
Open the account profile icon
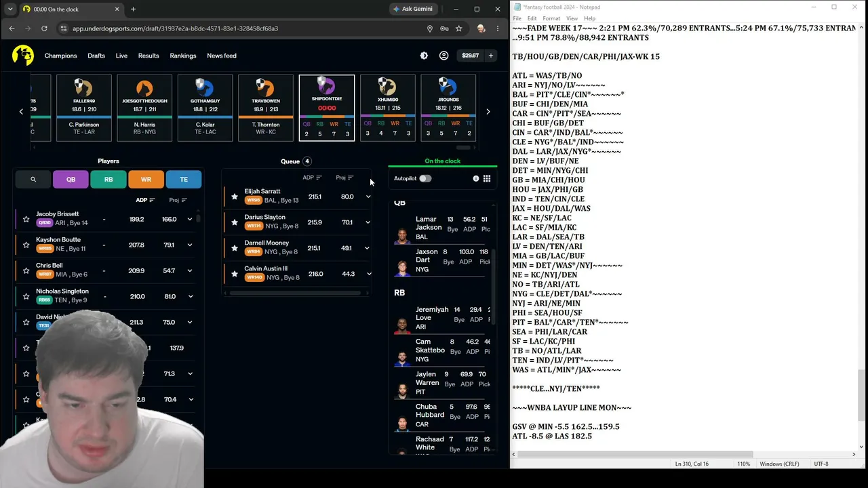443,56
